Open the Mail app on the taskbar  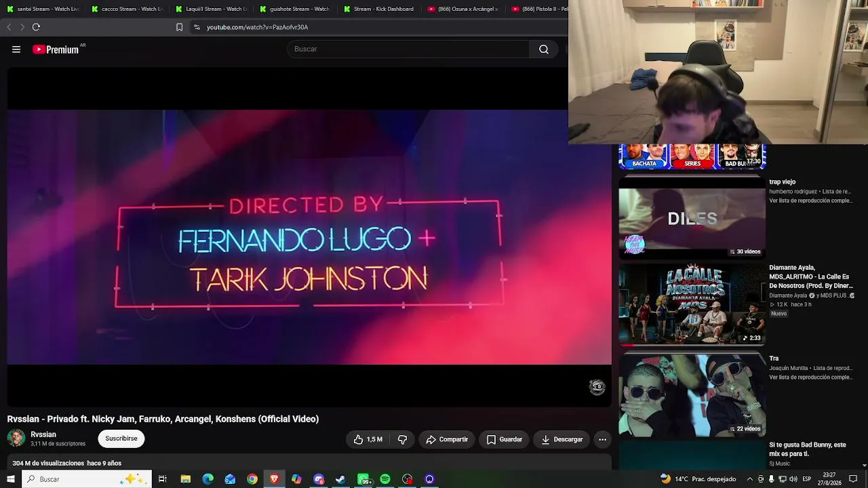[x=230, y=479]
